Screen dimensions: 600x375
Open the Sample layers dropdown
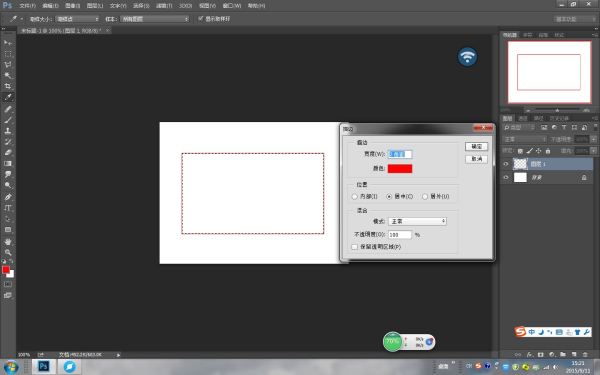pos(155,19)
